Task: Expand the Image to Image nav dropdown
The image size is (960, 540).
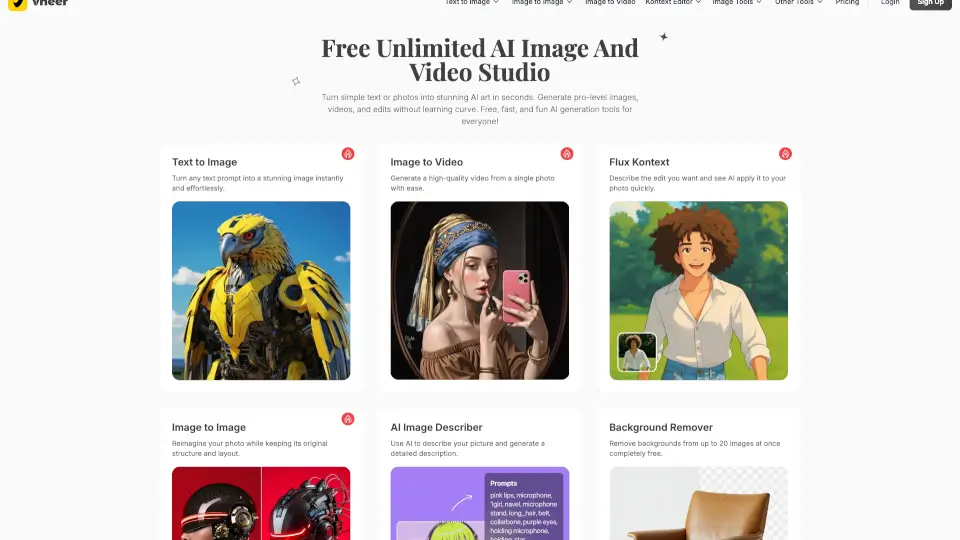Action: coord(542,3)
